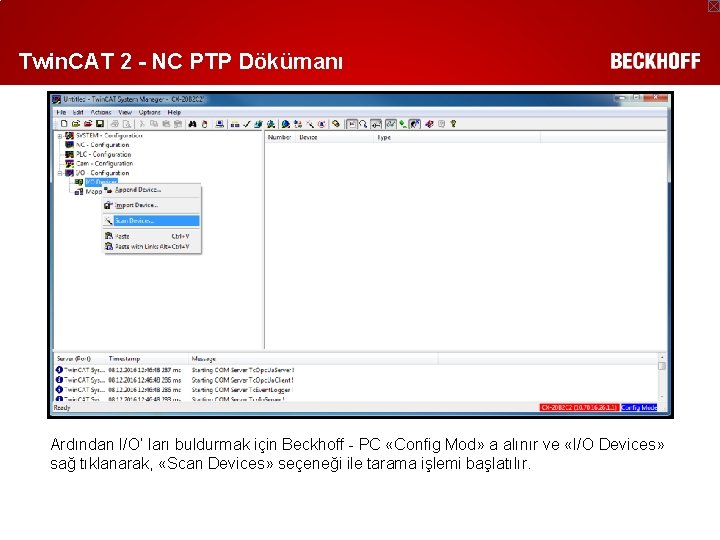Choose Import Device from the context menu
The height and width of the screenshot is (540, 720).
(152, 205)
